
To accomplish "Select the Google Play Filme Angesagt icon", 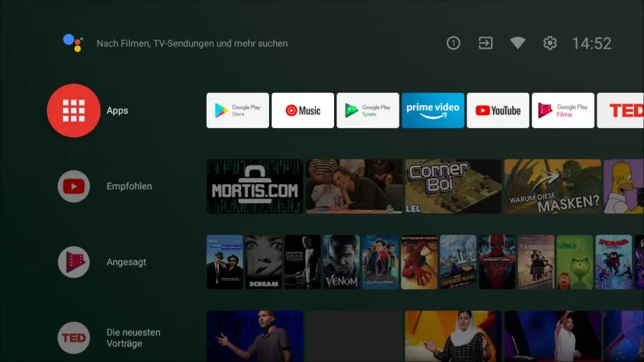I will [x=74, y=262].
